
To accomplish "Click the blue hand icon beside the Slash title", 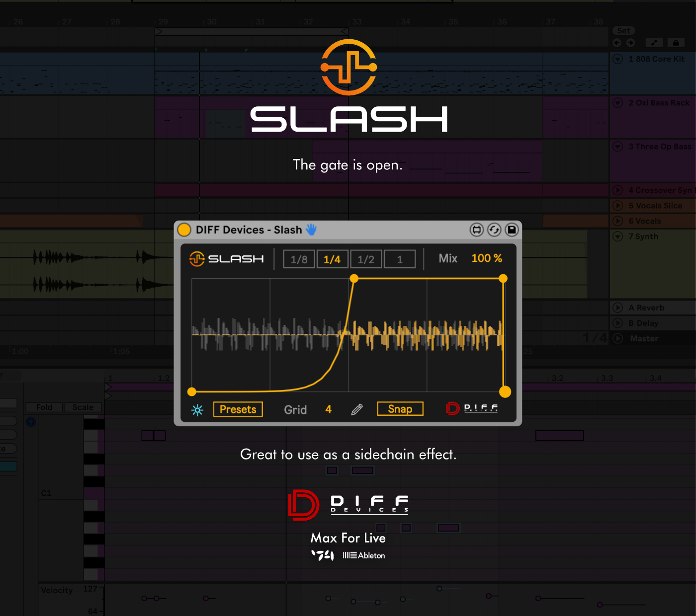I will 311,229.
